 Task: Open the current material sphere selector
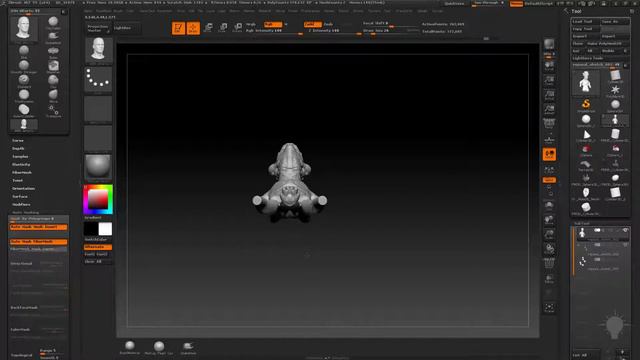98,167
